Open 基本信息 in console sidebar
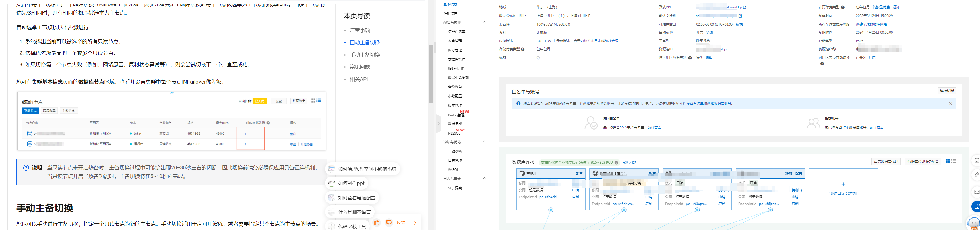The height and width of the screenshot is (230, 980). 450,4
